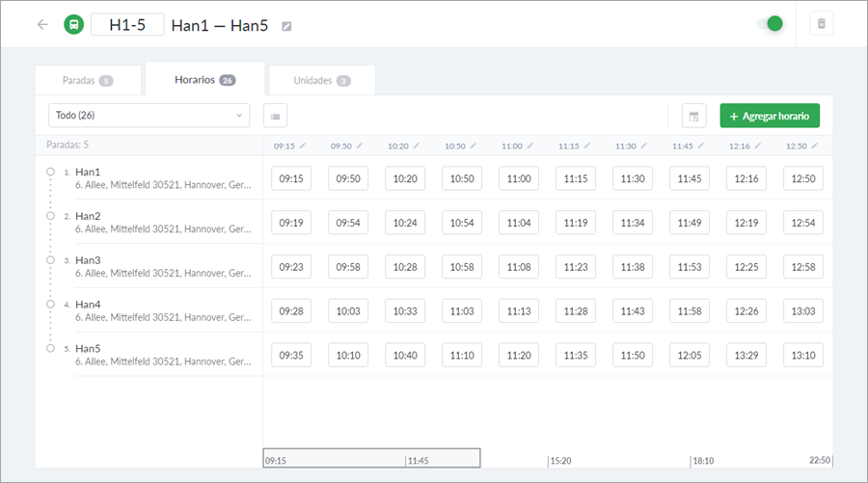This screenshot has height=483, width=868.
Task: Click the Agregar horario button
Action: 770,116
